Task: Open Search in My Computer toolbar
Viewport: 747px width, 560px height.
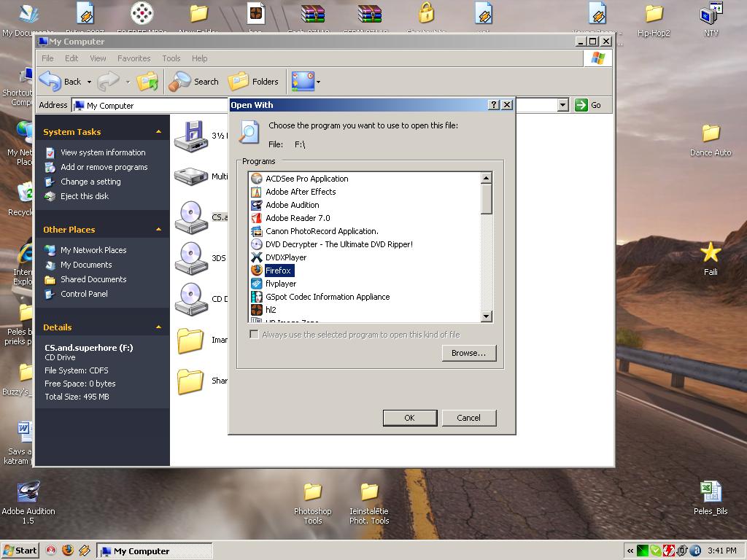Action: 194,82
